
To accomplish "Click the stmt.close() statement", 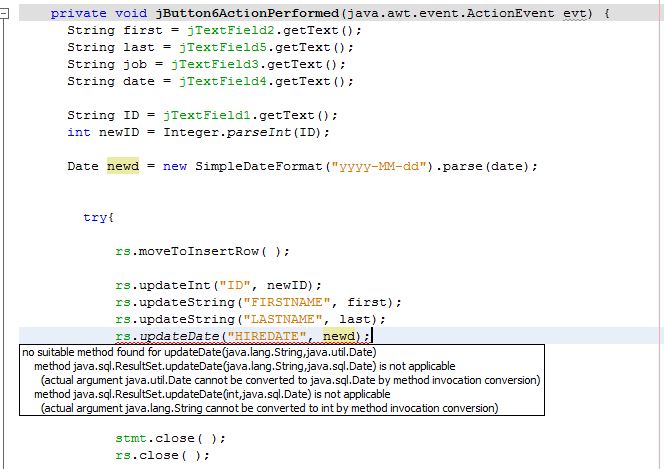I will tap(170, 438).
